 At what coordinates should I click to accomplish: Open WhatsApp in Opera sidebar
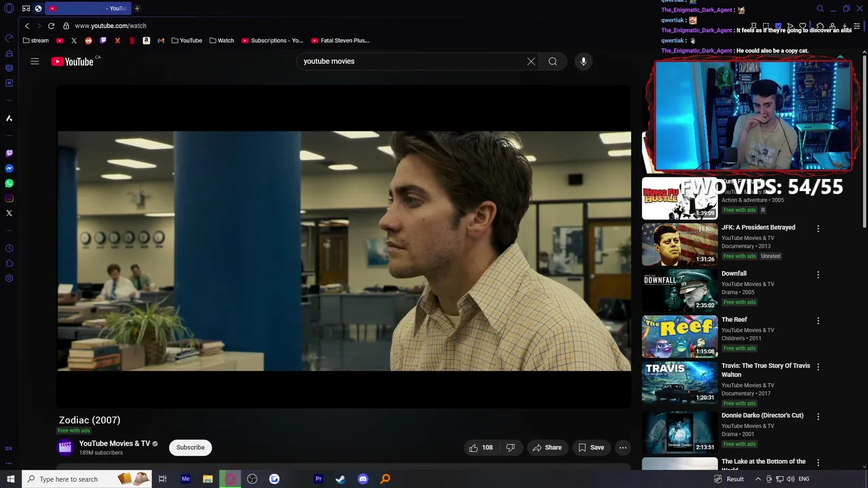9,183
